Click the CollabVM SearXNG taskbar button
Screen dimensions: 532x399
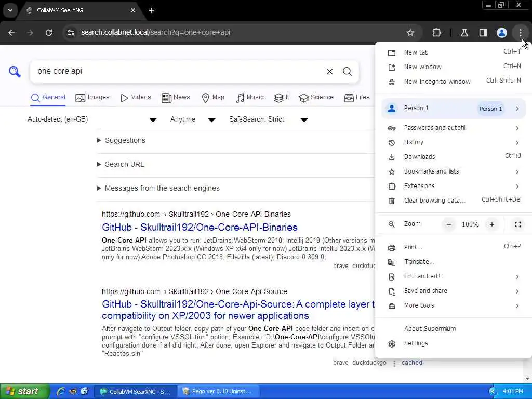tap(136, 392)
